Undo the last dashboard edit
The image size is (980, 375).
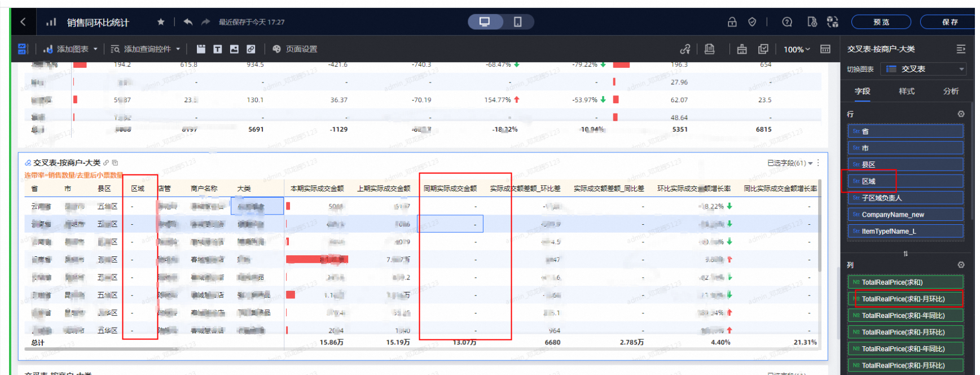pos(188,22)
